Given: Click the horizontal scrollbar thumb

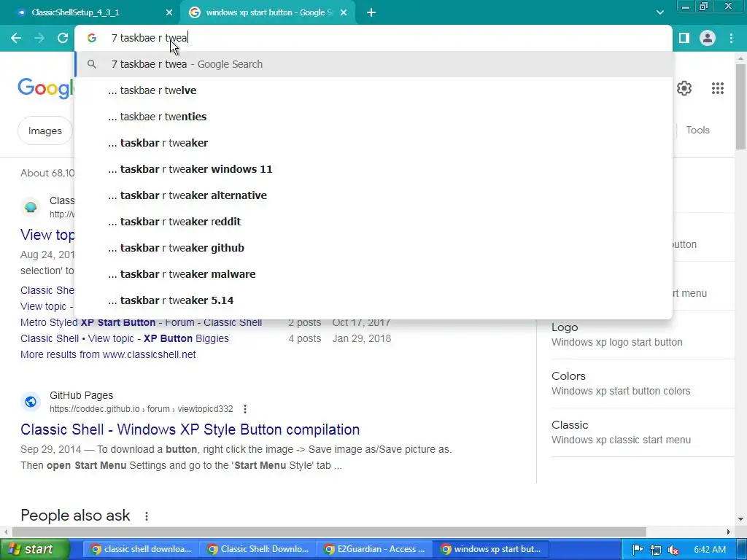Looking at the screenshot, I should point(329,532).
